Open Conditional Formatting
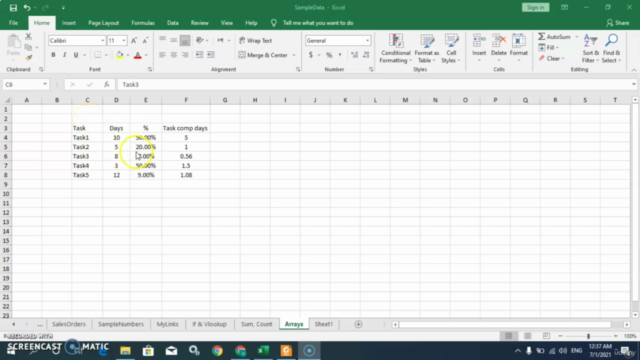 pyautogui.click(x=396, y=49)
